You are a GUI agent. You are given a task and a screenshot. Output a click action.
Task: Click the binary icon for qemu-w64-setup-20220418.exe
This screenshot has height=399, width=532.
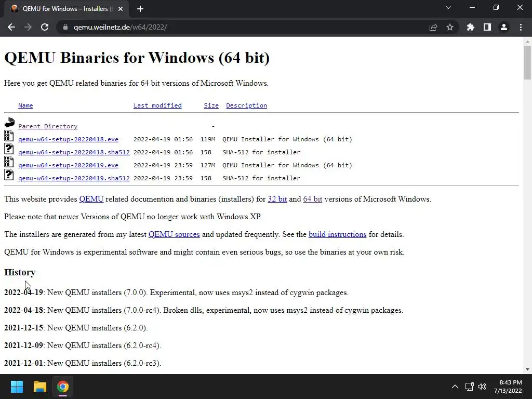(9, 136)
